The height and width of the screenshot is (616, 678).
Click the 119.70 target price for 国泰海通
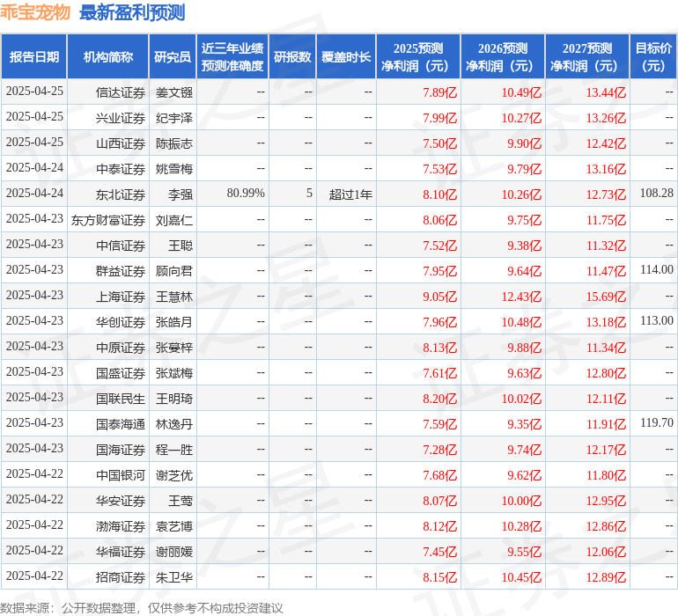point(656,423)
